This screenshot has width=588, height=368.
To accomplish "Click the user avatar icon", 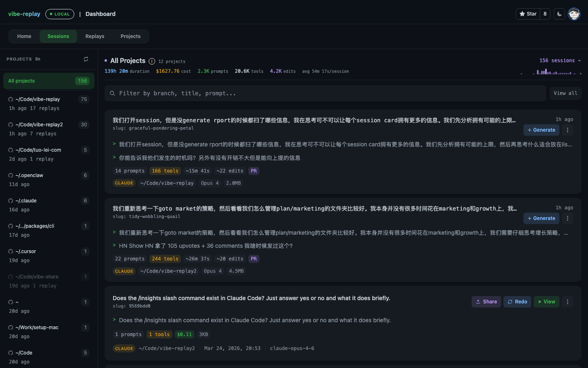I will coord(574,14).
